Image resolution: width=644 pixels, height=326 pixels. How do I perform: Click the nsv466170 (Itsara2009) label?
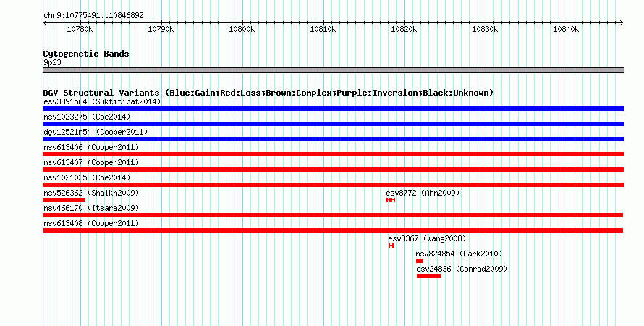tap(91, 208)
